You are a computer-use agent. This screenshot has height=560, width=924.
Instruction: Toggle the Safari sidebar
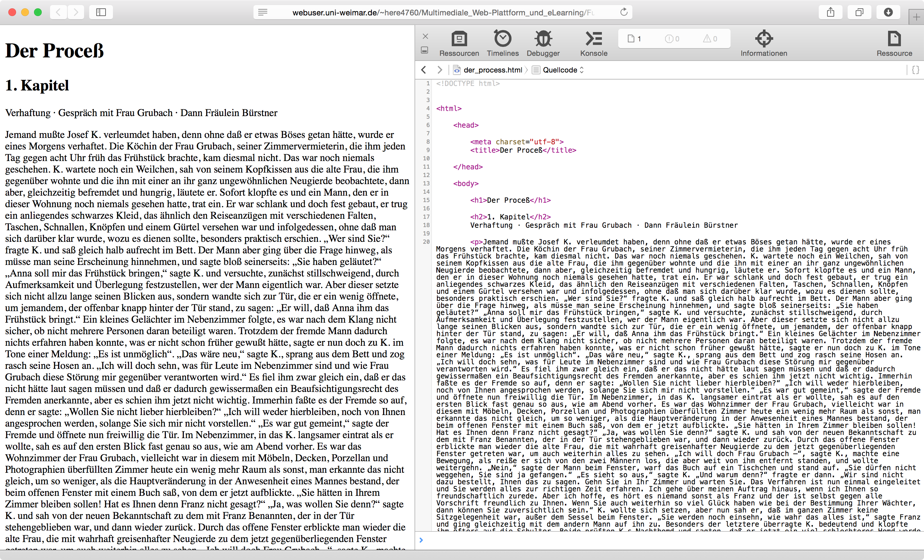pos(101,13)
